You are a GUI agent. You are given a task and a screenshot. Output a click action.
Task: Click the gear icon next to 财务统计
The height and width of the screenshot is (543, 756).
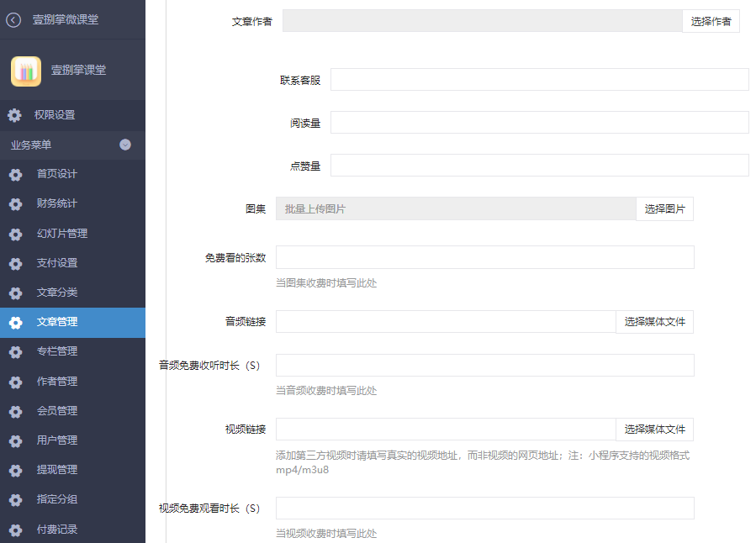tap(15, 203)
